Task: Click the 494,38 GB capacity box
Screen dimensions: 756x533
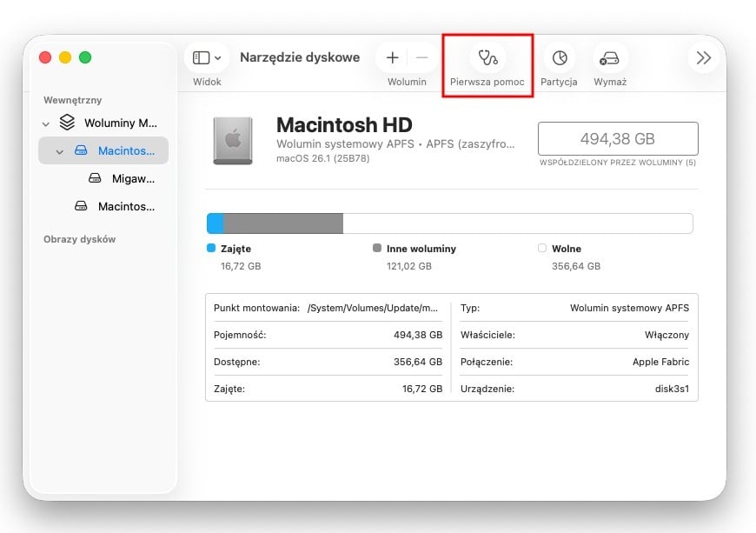Action: (618, 139)
